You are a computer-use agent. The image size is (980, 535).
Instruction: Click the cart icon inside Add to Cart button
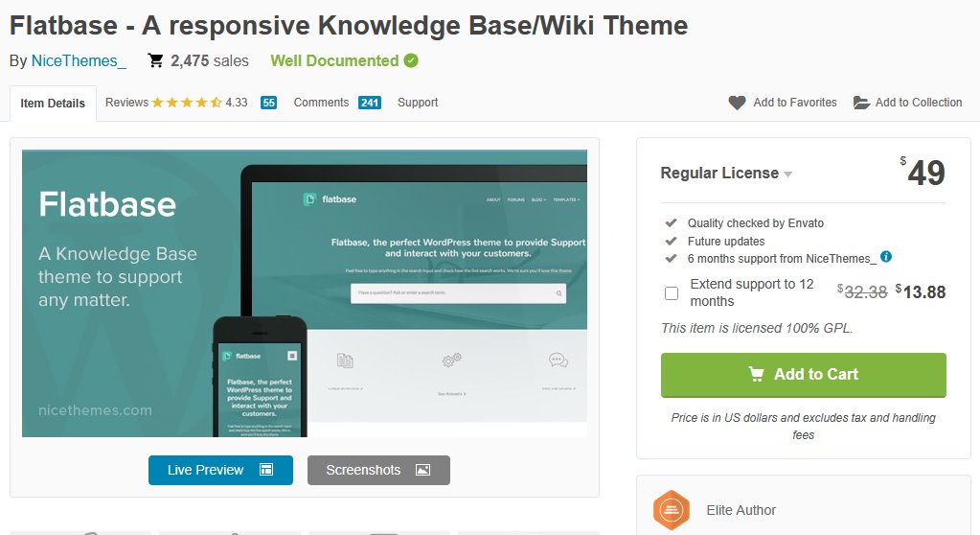tap(756, 374)
